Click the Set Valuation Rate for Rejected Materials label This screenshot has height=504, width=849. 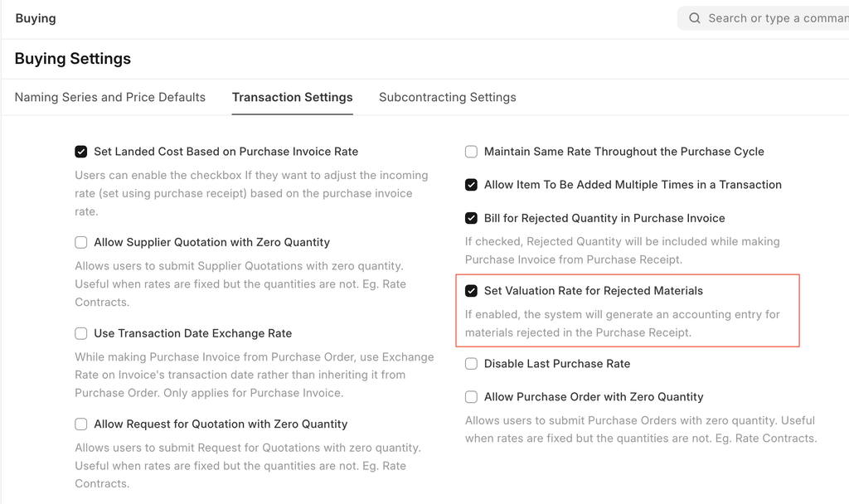[x=594, y=291]
